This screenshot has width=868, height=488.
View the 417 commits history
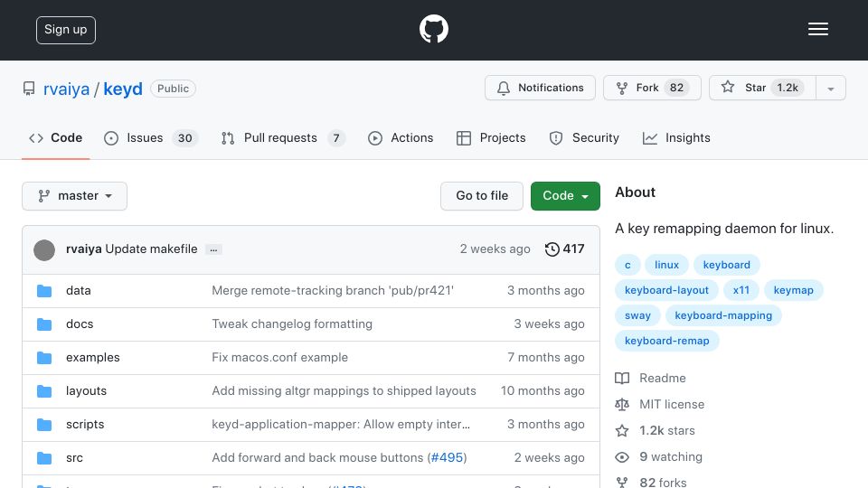[x=564, y=249]
